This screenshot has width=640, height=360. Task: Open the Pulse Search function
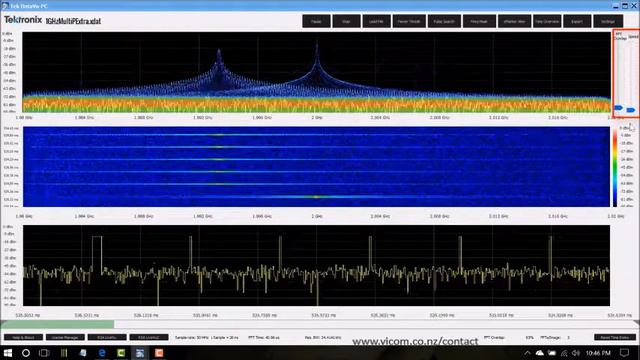coord(444,21)
